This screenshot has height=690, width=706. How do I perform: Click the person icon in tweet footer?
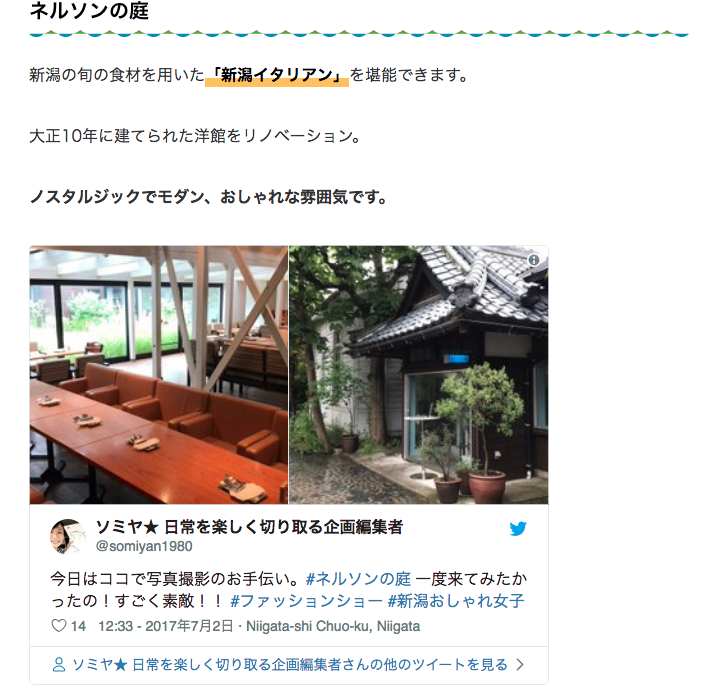pyautogui.click(x=59, y=665)
